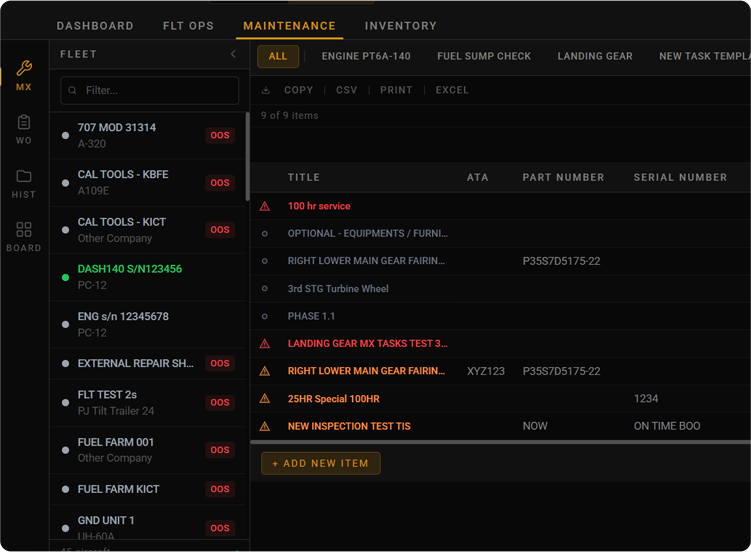Click warning icon for NEW INSPECTION TEST TIS
751x552 pixels.
point(265,426)
